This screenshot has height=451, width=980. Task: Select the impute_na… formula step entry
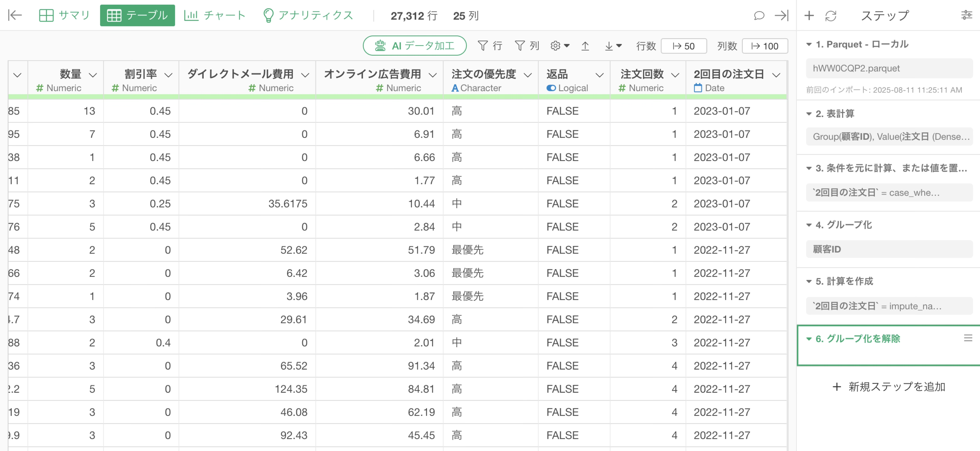(889, 306)
